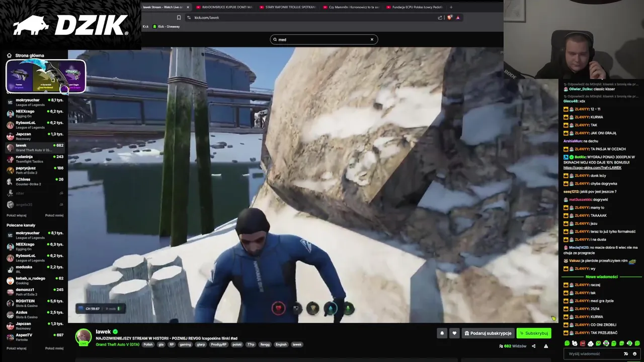Click the magnifier icon in the search bar

(x=275, y=39)
